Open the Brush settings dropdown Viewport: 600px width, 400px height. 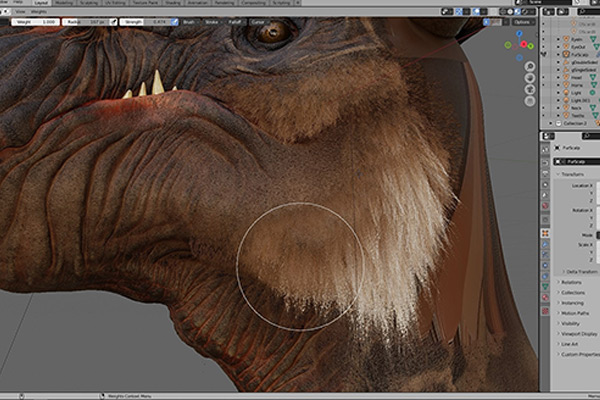[190, 22]
